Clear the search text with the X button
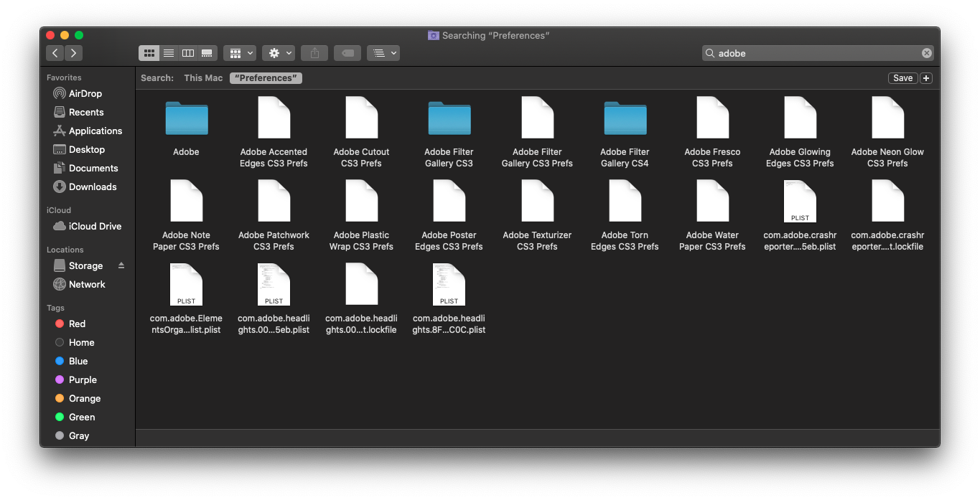 pyautogui.click(x=926, y=53)
